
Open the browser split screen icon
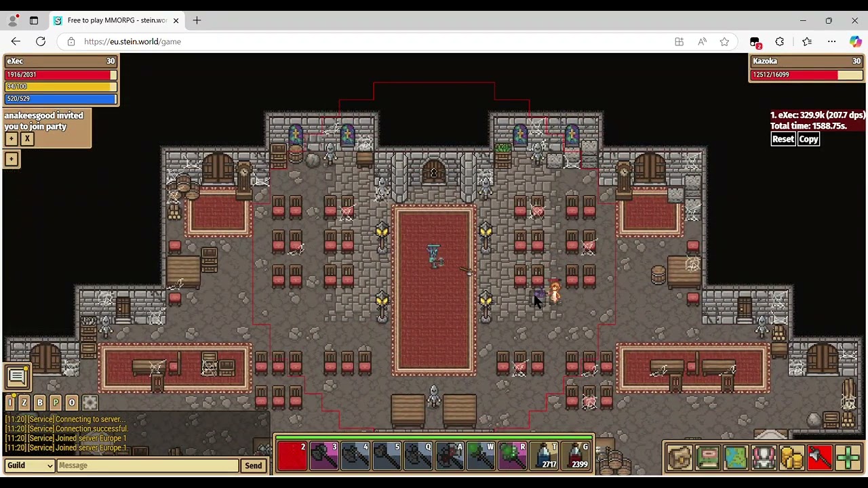(x=679, y=41)
